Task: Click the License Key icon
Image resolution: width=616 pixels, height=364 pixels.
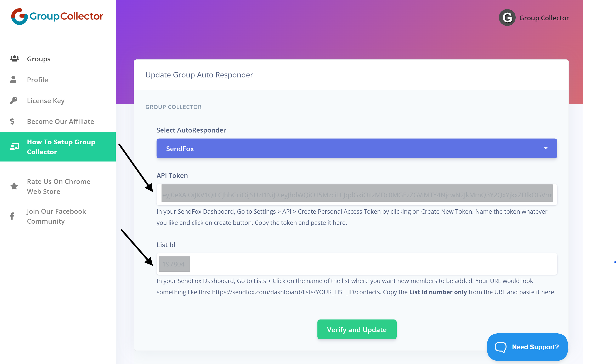Action: click(x=13, y=100)
